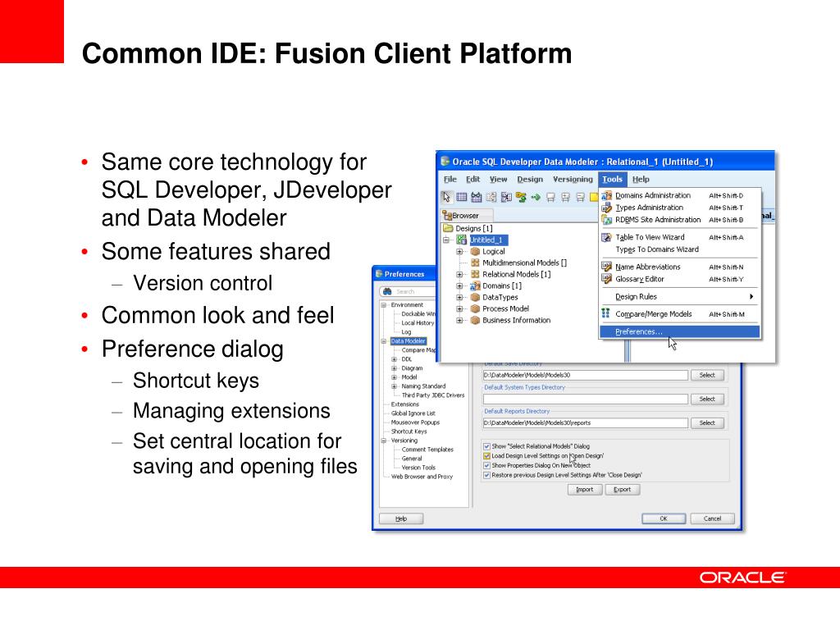Open the View menu
The width and height of the screenshot is (840, 630).
tap(498, 180)
